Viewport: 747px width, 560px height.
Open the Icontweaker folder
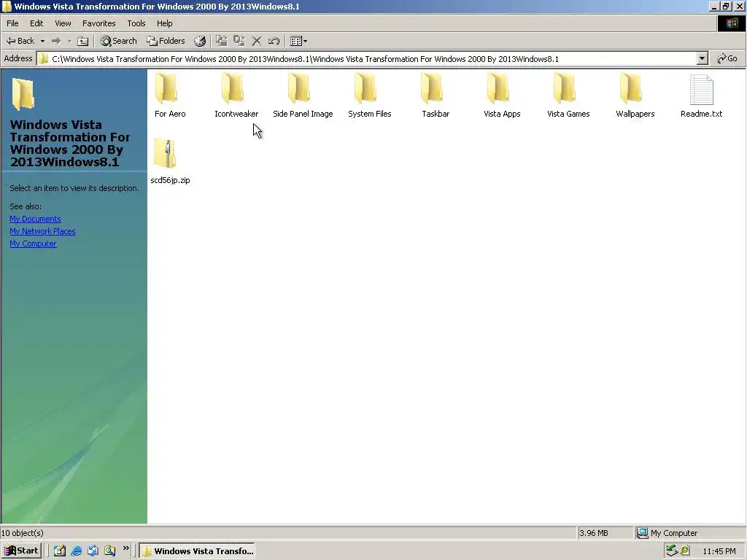(236, 96)
